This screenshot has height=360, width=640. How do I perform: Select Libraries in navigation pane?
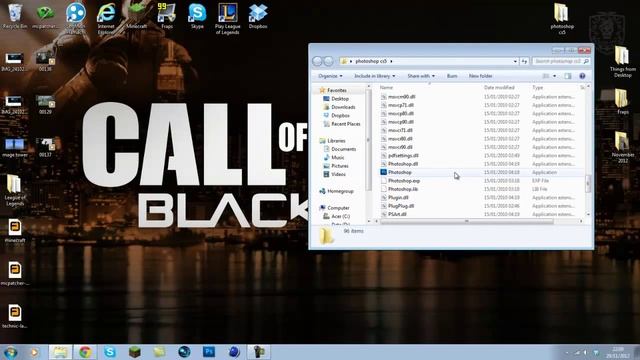coord(336,141)
